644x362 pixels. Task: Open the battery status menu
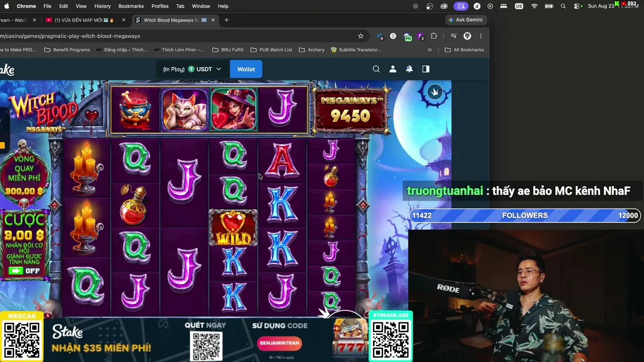tap(549, 6)
